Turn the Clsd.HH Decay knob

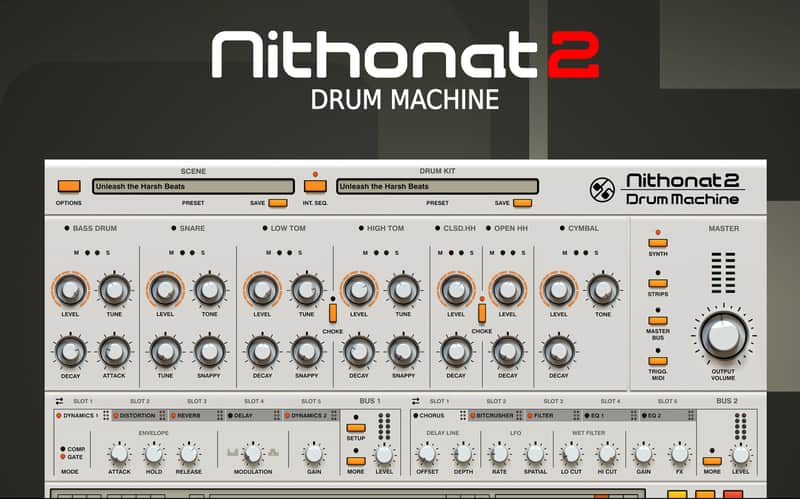[456, 352]
